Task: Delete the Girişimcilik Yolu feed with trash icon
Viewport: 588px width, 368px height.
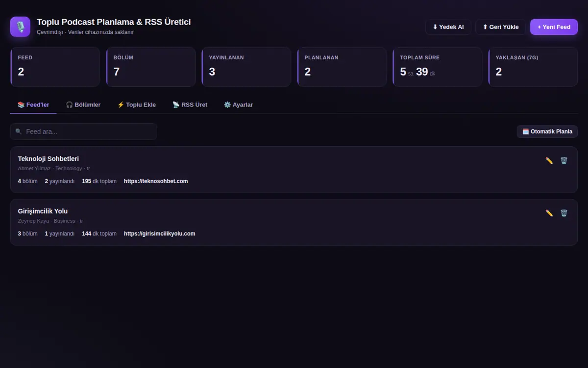Action: (564, 213)
